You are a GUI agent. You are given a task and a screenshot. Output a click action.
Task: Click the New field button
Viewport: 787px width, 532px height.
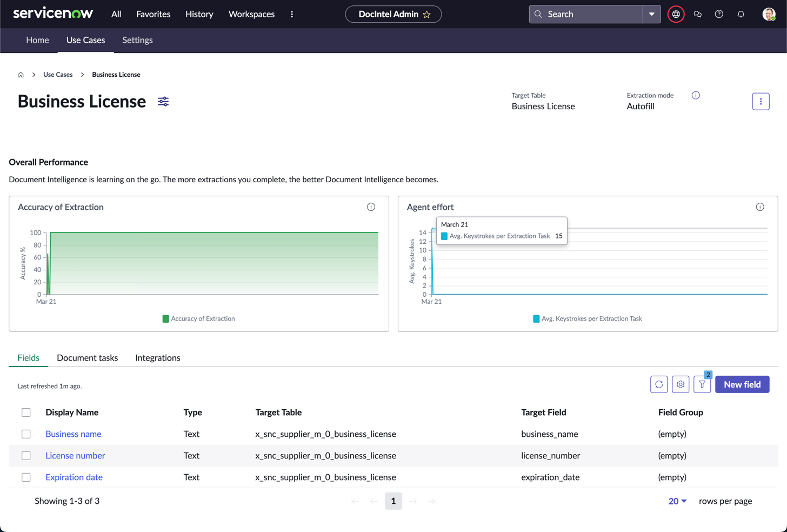[742, 384]
